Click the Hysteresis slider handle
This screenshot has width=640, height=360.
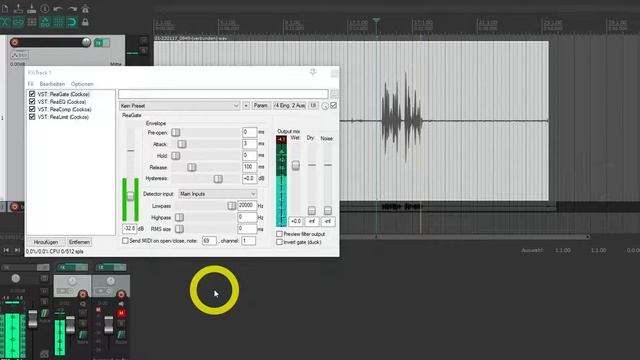218,178
